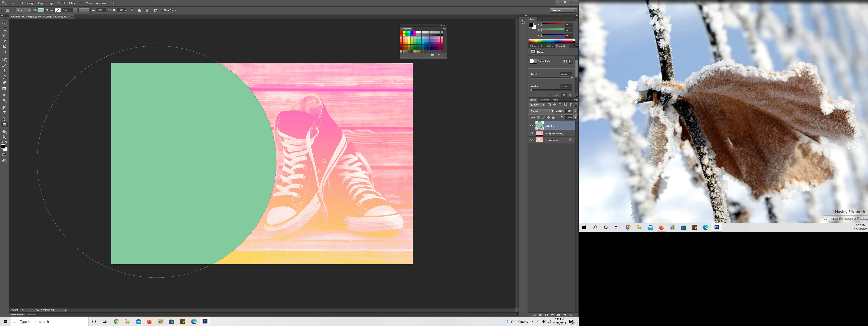The image size is (868, 326).
Task: Expand the layer Opacity slider dropdown
Action: (x=575, y=111)
